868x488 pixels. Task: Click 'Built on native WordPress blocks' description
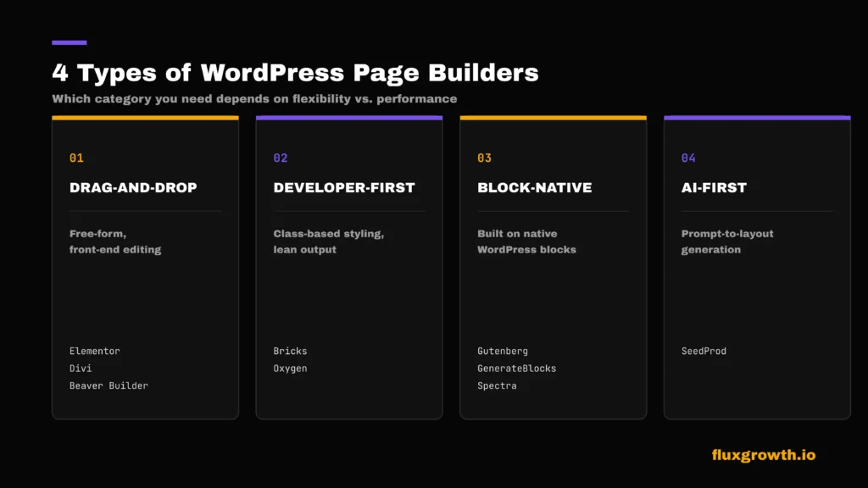tap(526, 241)
